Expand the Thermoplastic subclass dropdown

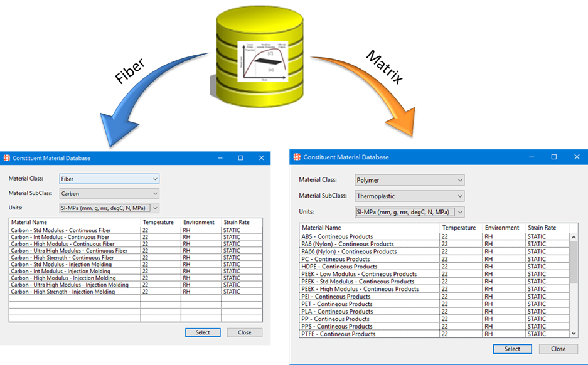click(409, 196)
